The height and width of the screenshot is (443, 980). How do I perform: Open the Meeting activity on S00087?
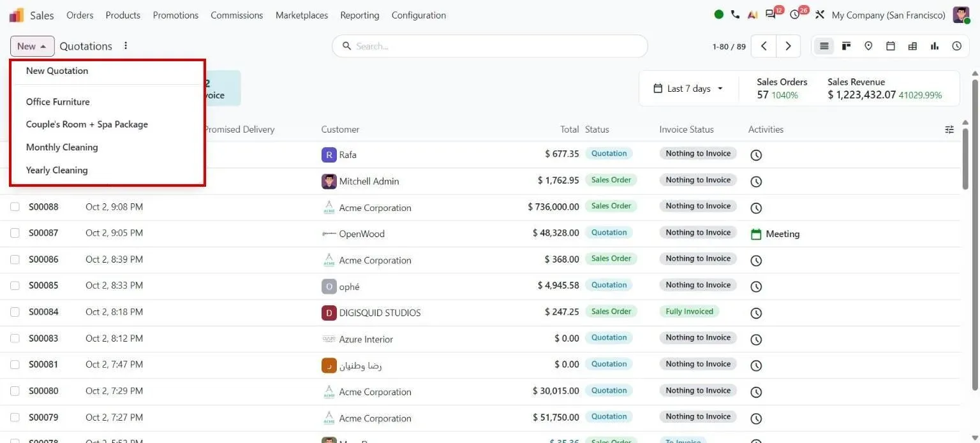775,234
